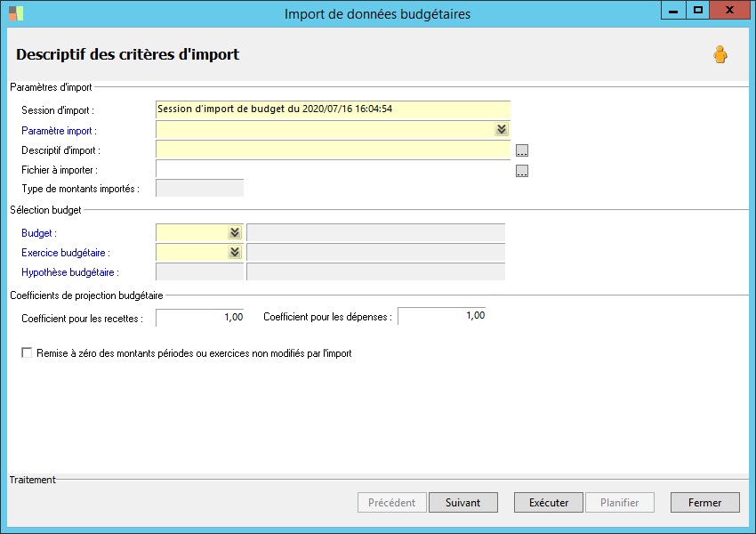756x534 pixels.
Task: Click the Descriptif d'import field
Action: tap(333, 150)
